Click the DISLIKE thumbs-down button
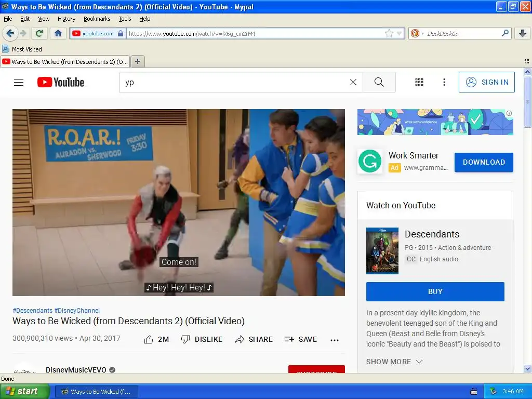This screenshot has height=399, width=532. (202, 339)
